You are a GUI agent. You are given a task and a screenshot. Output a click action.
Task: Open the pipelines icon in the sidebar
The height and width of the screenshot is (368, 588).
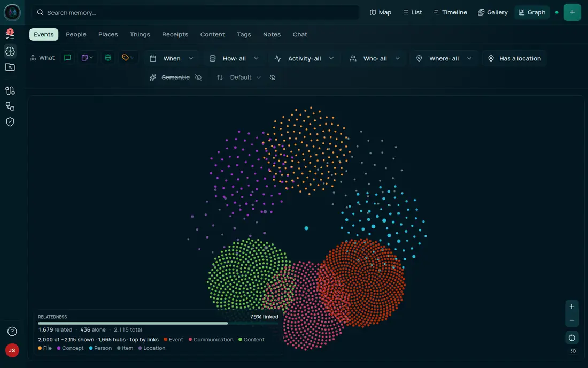(10, 90)
